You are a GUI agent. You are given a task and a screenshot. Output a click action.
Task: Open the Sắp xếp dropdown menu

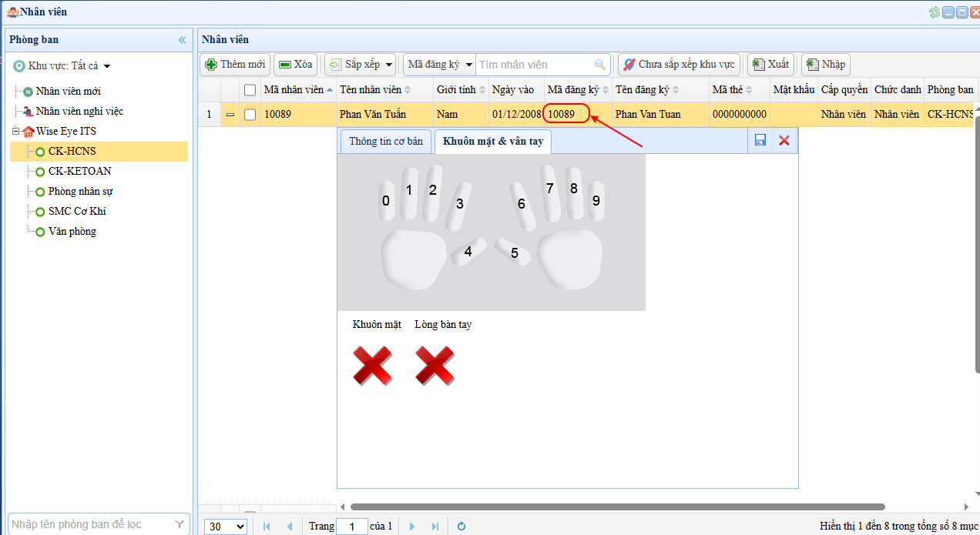[x=360, y=65]
